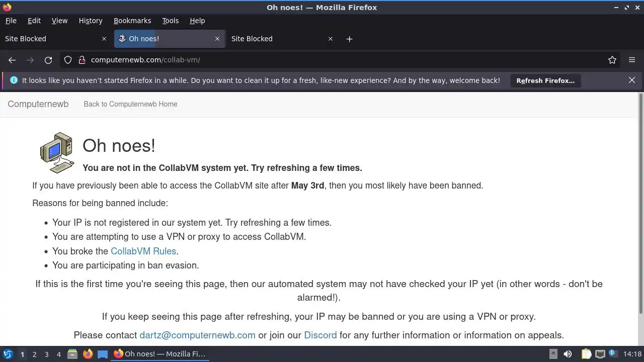Minimize the Firefox window

pyautogui.click(x=616, y=8)
